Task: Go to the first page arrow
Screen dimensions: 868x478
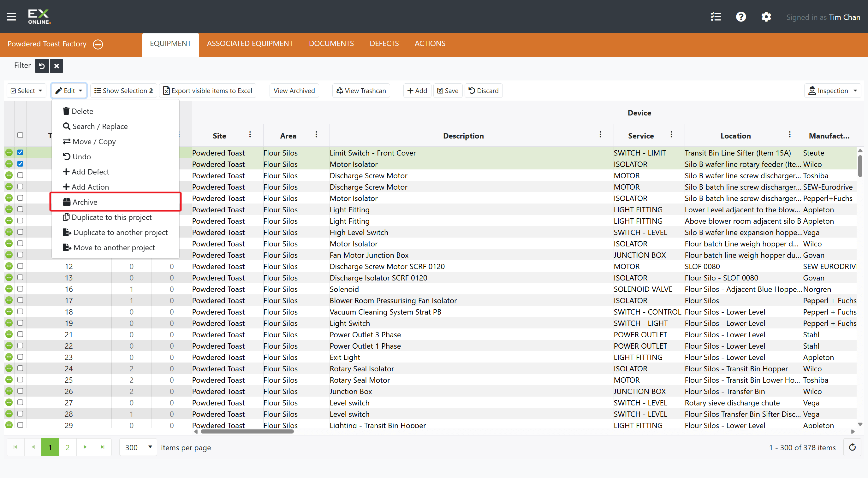Action: coord(15,447)
